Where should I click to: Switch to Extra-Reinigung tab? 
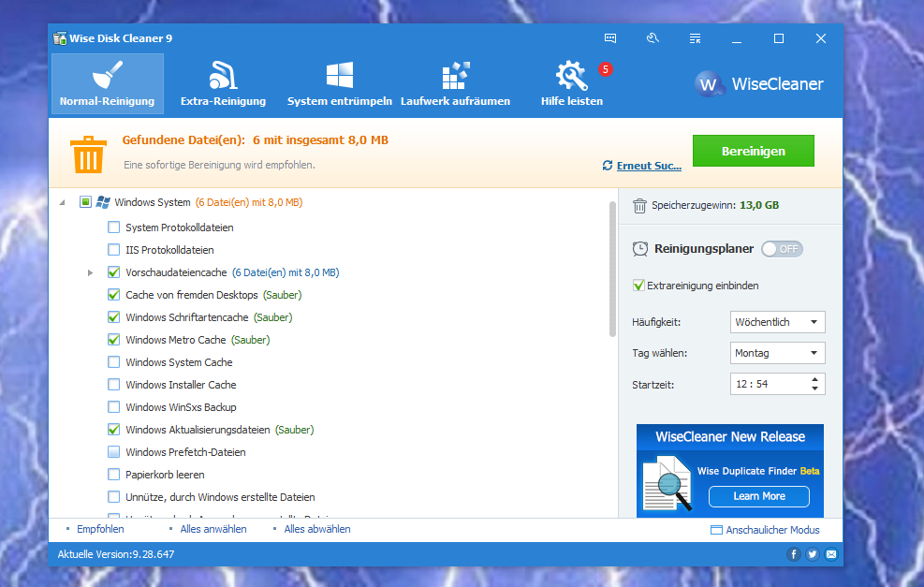click(x=224, y=83)
